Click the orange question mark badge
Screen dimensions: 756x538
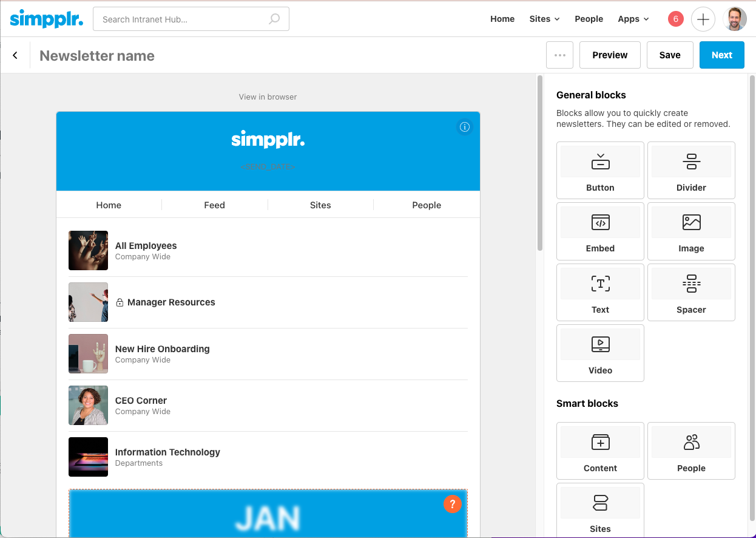(453, 504)
